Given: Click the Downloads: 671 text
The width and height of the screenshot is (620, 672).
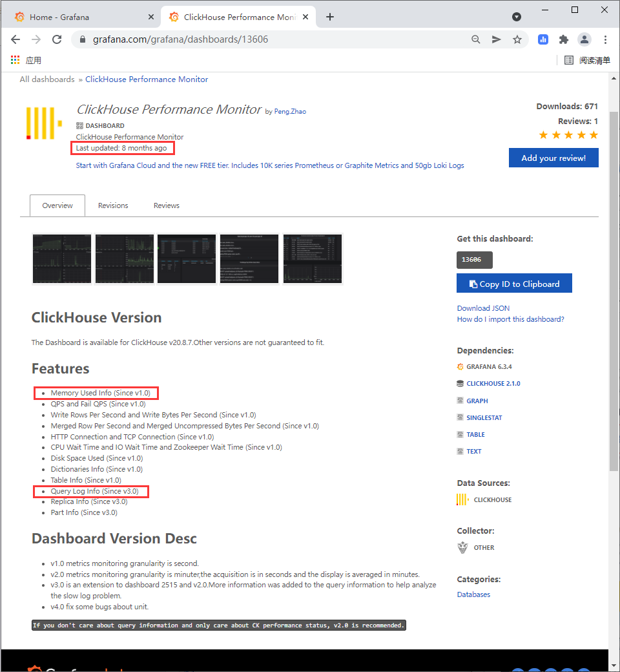Looking at the screenshot, I should tap(567, 106).
